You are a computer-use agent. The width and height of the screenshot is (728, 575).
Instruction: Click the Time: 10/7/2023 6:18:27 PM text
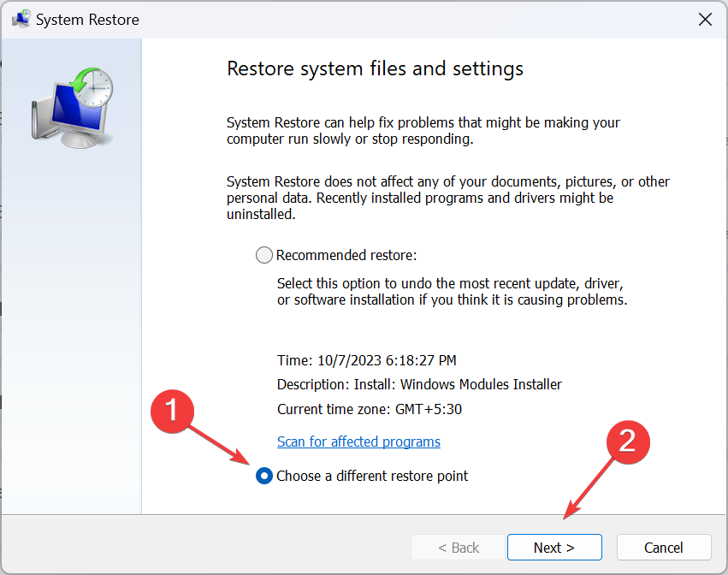(x=367, y=360)
